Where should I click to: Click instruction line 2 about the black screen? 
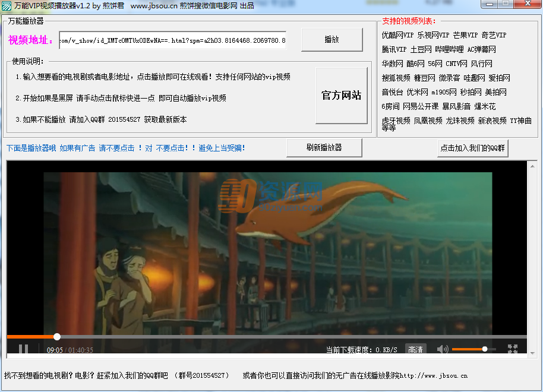point(121,99)
